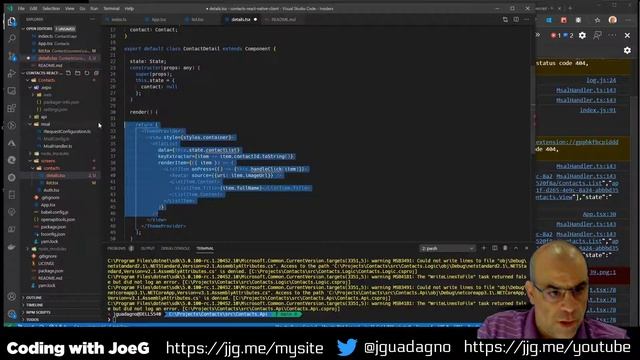640x360 pixels.
Task: Click the browser favorites star icon
Action: tap(597, 20)
